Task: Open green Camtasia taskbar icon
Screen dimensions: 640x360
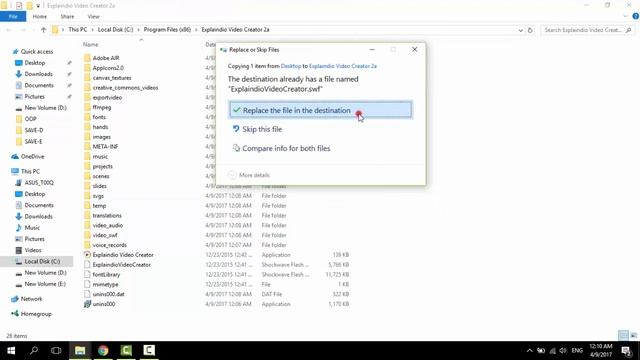Action: click(126, 351)
